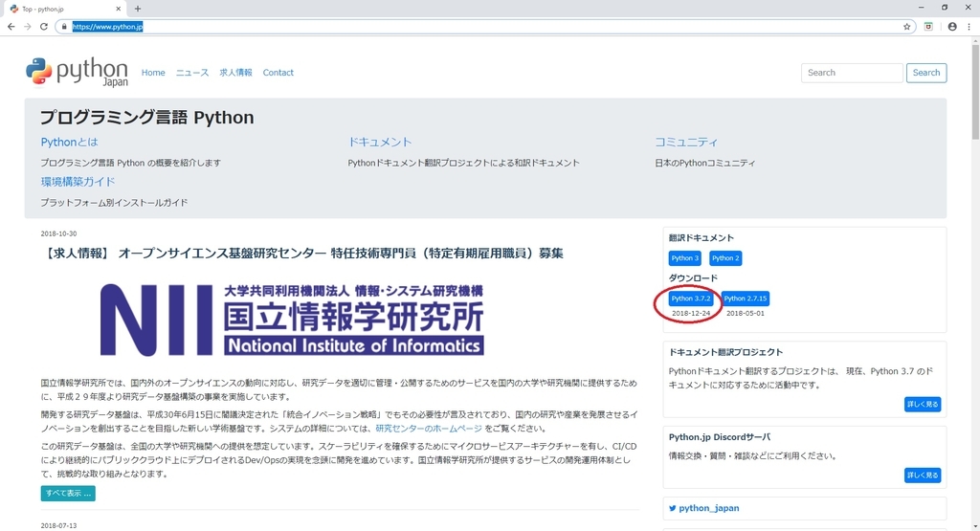The image size is (980, 531).
Task: Open the Python 2 translated docs button
Action: click(725, 258)
